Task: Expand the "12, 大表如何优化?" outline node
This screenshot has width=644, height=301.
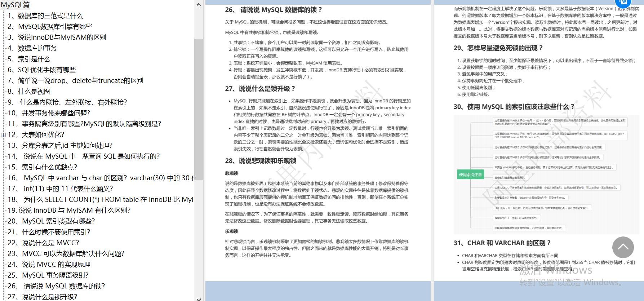Action: (x=3, y=135)
